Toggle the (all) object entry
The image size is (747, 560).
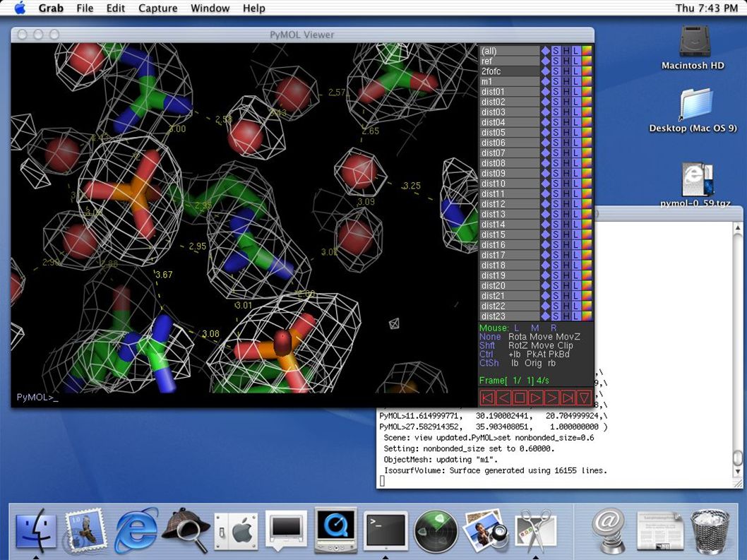[x=509, y=51]
